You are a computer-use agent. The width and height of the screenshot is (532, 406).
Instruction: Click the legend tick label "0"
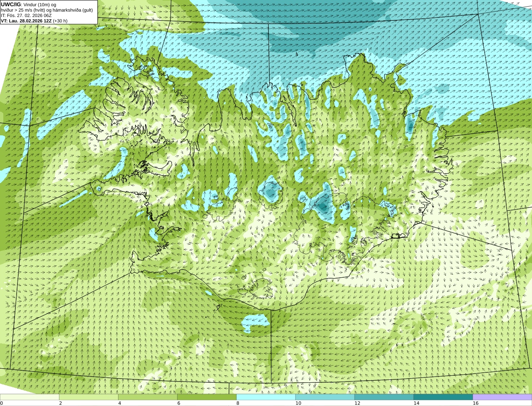pos(1,403)
